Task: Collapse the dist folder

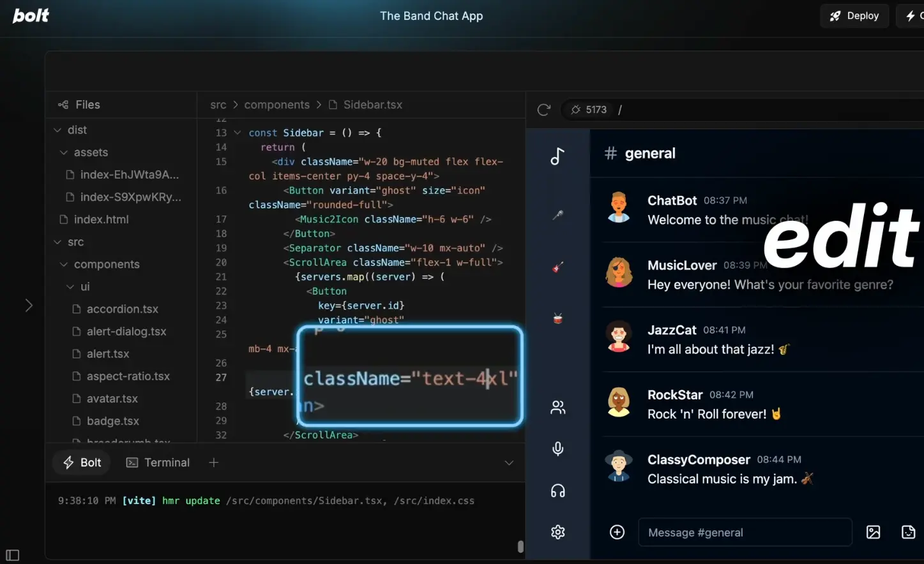Action: pyautogui.click(x=57, y=130)
